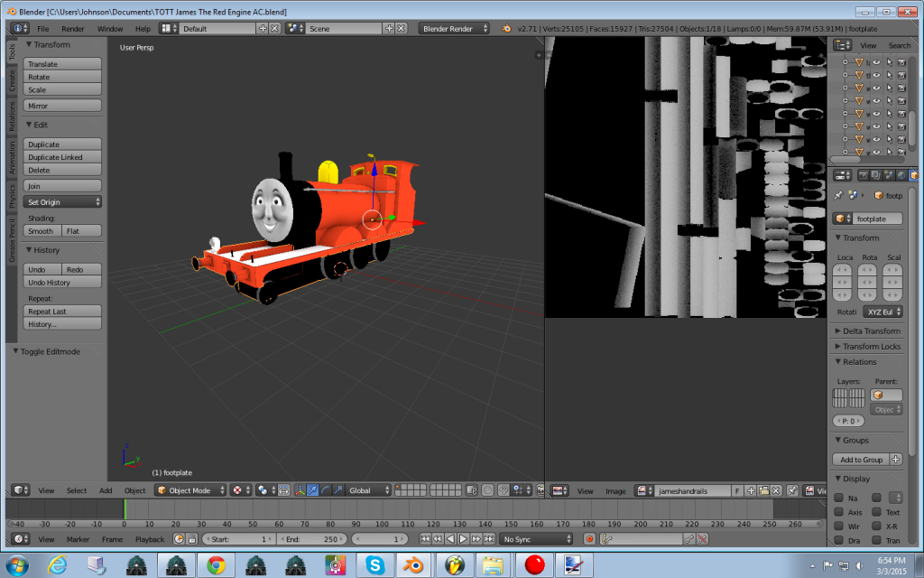Click the Start frame field
The width and height of the screenshot is (924, 578).
tap(238, 539)
